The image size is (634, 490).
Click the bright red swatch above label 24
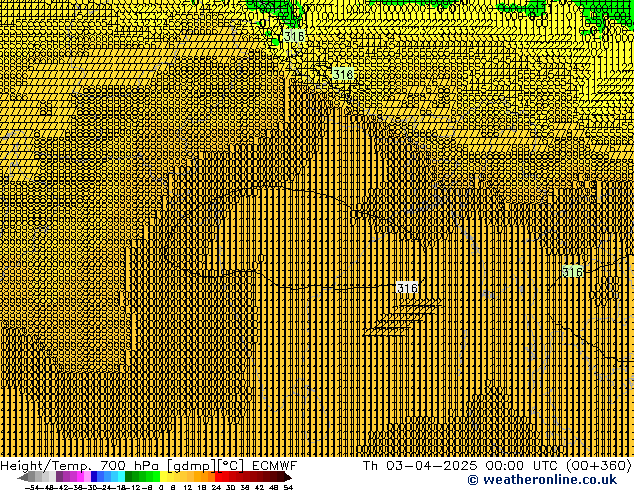218,476
